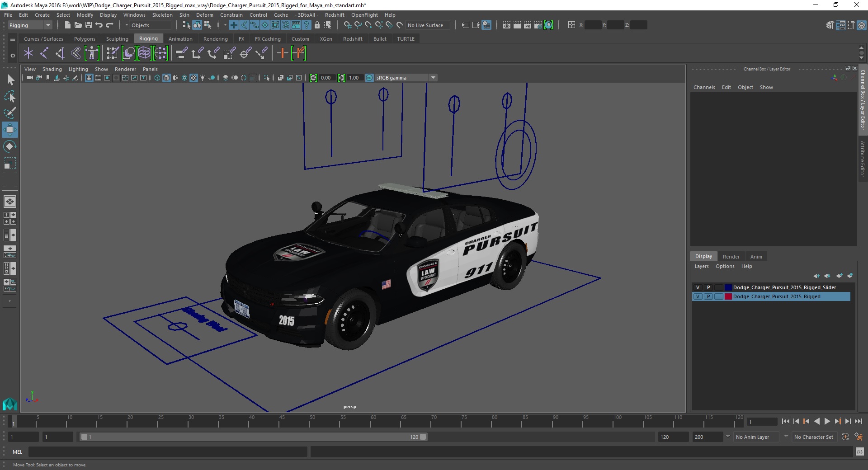The width and height of the screenshot is (868, 470).
Task: Click the Set Key orange plus shelf icon
Action: [x=282, y=53]
